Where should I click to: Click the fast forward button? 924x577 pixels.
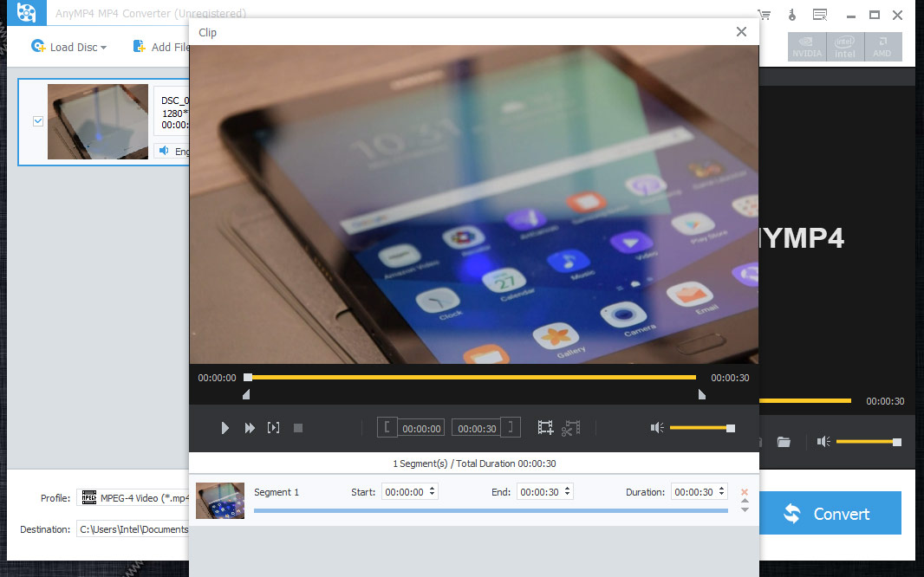(250, 428)
